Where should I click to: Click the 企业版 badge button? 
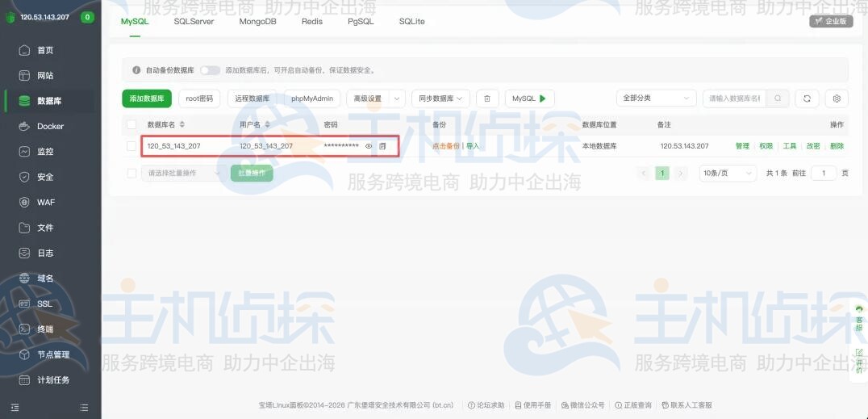tap(831, 22)
